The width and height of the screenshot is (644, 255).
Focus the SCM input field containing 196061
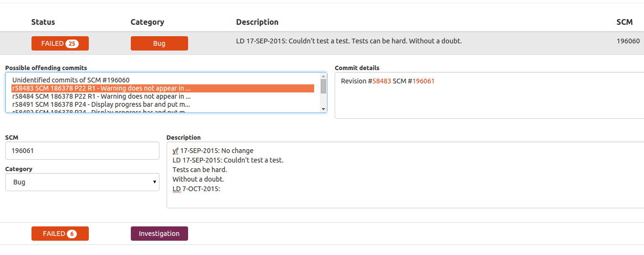pyautogui.click(x=82, y=151)
